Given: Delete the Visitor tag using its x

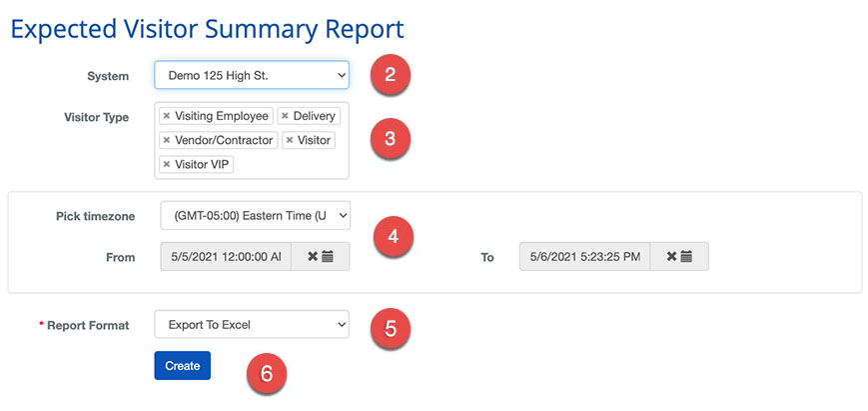Looking at the screenshot, I should (x=290, y=140).
